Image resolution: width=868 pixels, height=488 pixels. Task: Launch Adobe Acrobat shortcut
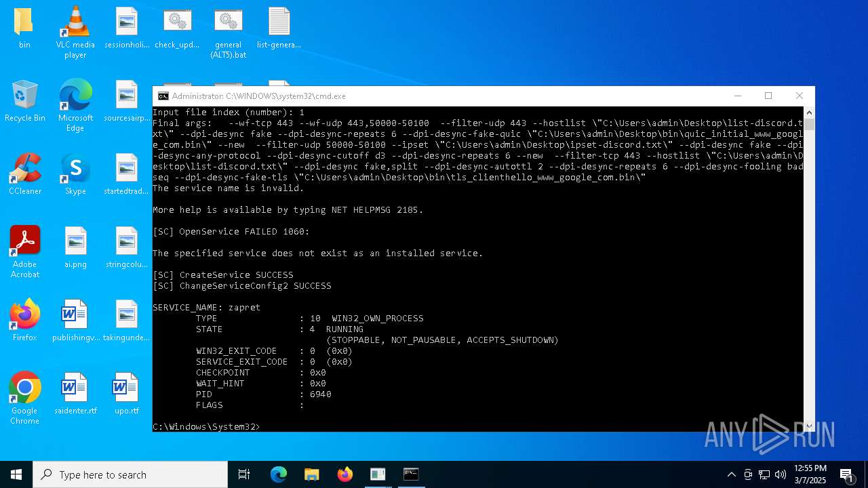(x=25, y=251)
